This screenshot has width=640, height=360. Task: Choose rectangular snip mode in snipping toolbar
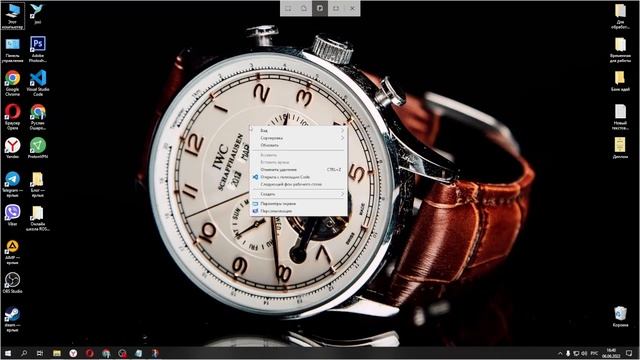tap(288, 8)
